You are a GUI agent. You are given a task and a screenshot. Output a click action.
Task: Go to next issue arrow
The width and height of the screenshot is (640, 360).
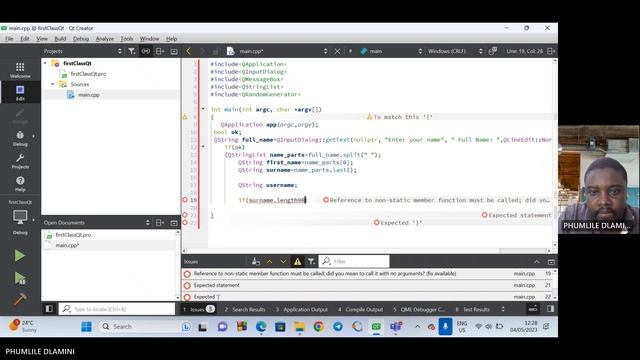coord(283,261)
